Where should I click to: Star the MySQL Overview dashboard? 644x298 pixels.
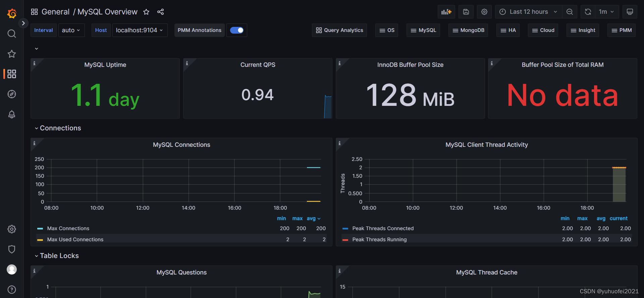146,12
